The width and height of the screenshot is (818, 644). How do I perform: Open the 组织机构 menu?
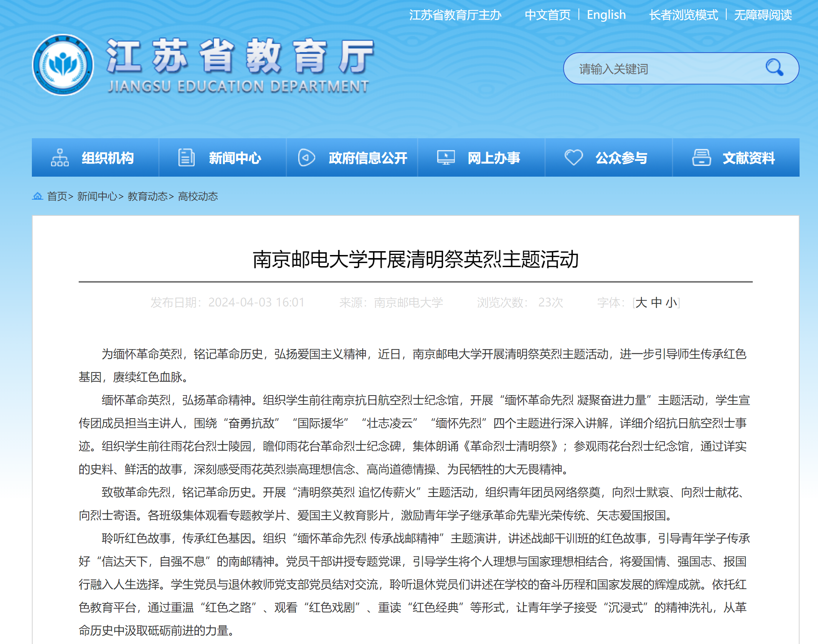[107, 158]
